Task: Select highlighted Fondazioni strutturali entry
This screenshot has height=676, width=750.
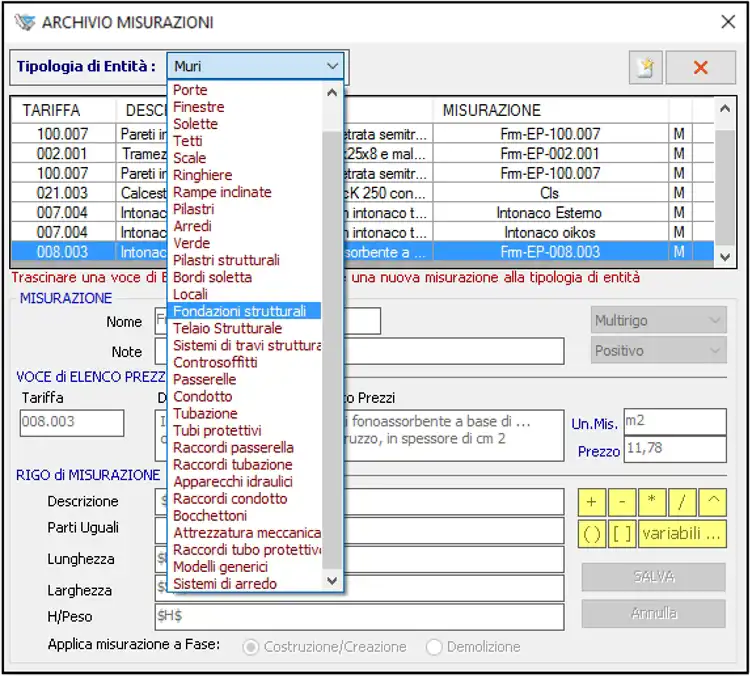Action: (x=245, y=311)
